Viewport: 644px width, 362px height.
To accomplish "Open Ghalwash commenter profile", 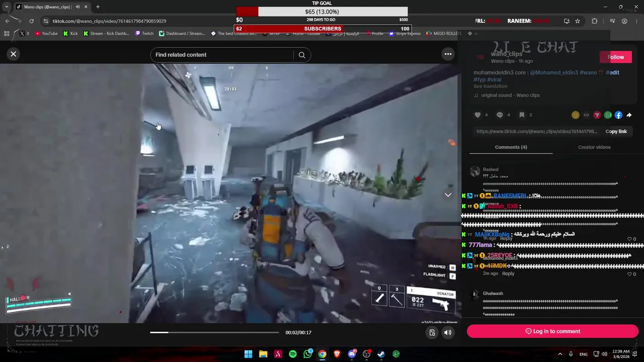I will pyautogui.click(x=493, y=294).
